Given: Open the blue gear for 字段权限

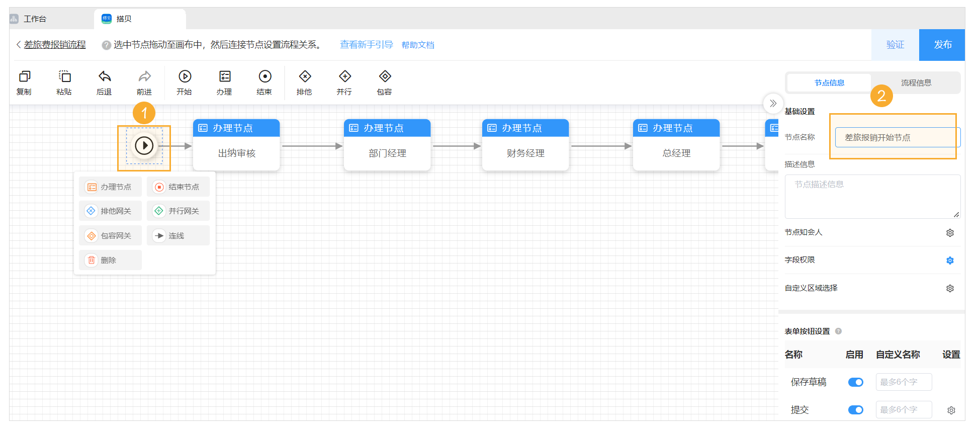Looking at the screenshot, I should [x=950, y=261].
